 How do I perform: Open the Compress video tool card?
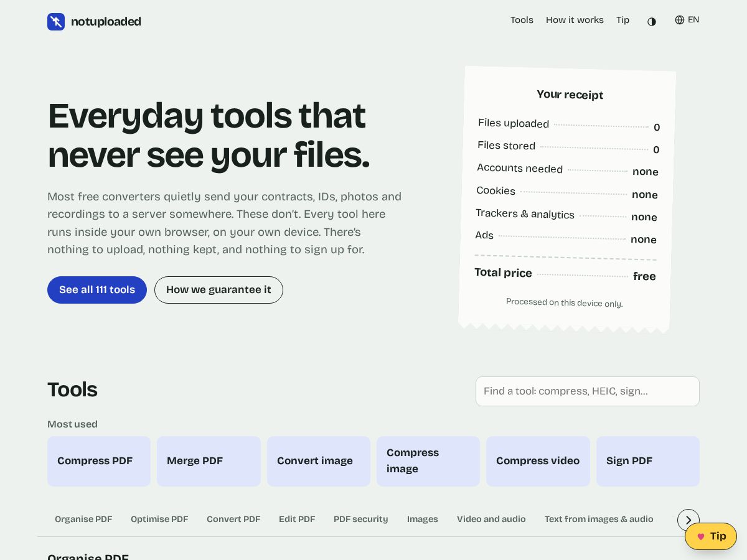click(x=538, y=461)
